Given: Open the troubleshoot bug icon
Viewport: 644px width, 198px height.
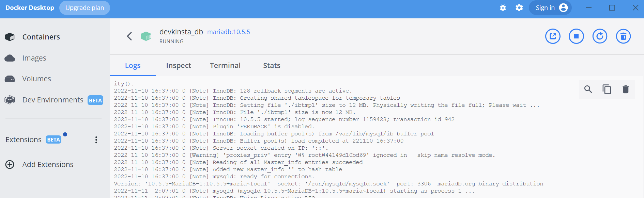Looking at the screenshot, I should tap(503, 8).
